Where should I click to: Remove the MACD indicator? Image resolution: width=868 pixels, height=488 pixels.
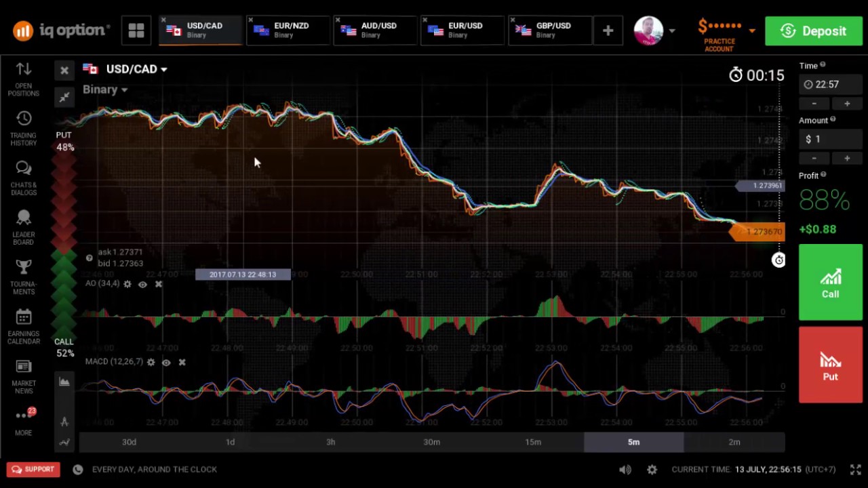(182, 363)
